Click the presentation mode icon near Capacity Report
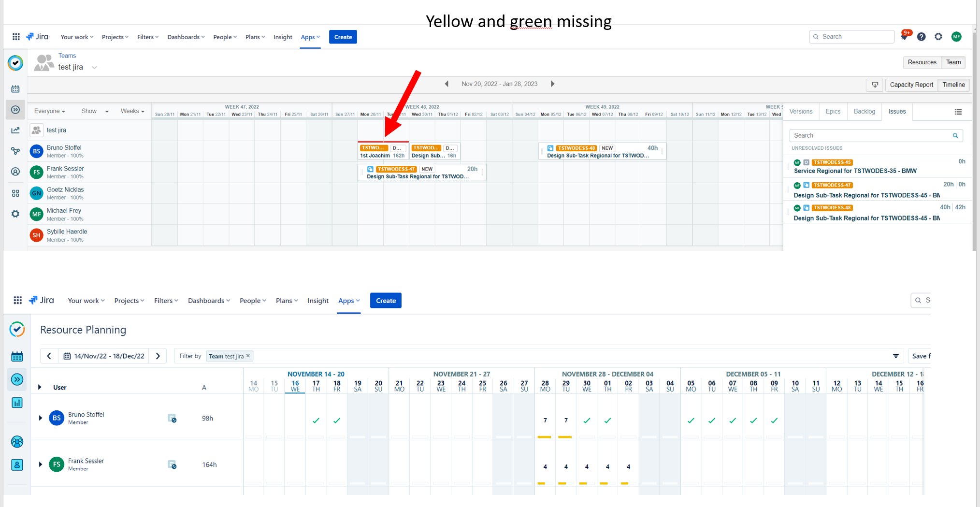980x507 pixels. (x=875, y=85)
